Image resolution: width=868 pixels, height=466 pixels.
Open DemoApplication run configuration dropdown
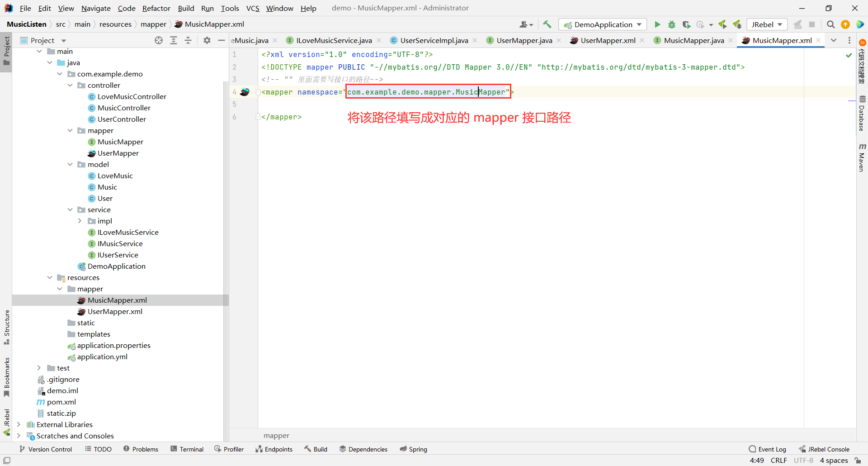[603, 24]
